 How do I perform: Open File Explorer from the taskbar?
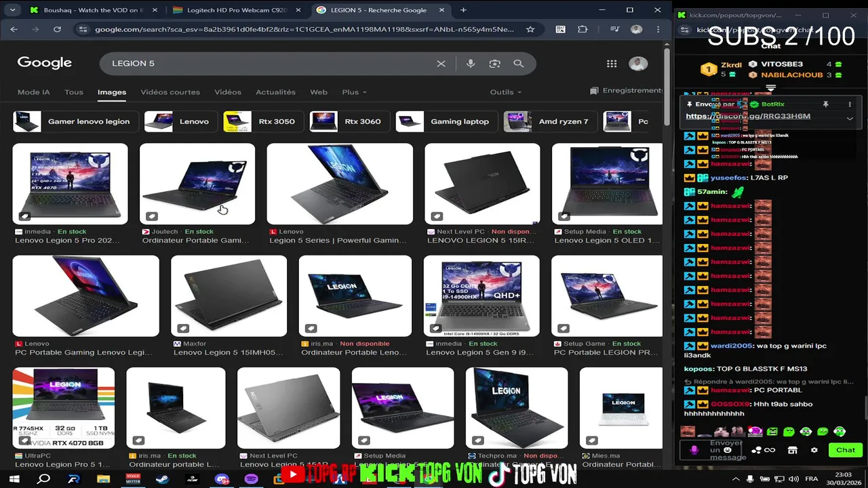click(x=103, y=479)
